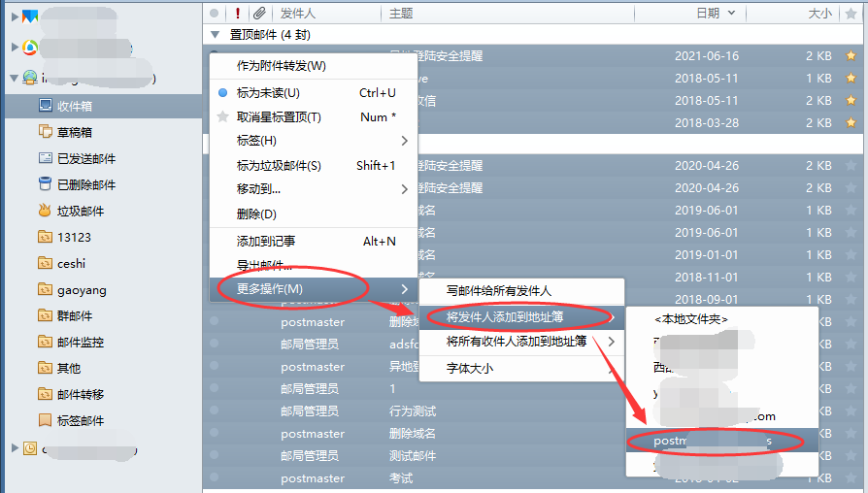
Task: Open the 垃圾邮件 spam folder
Action: pyautogui.click(x=80, y=211)
